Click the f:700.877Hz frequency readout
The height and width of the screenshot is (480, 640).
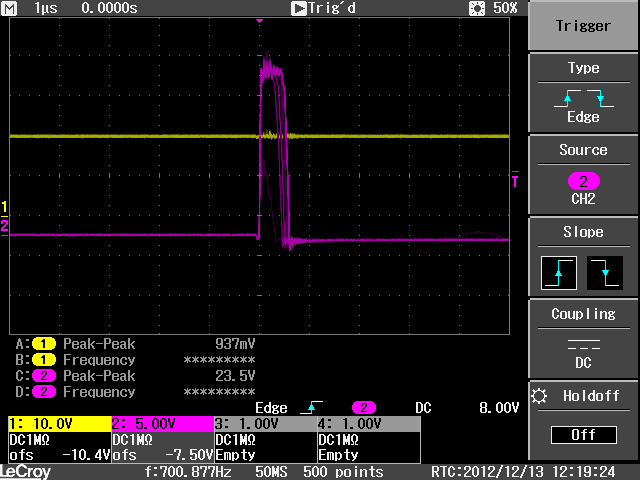click(188, 472)
